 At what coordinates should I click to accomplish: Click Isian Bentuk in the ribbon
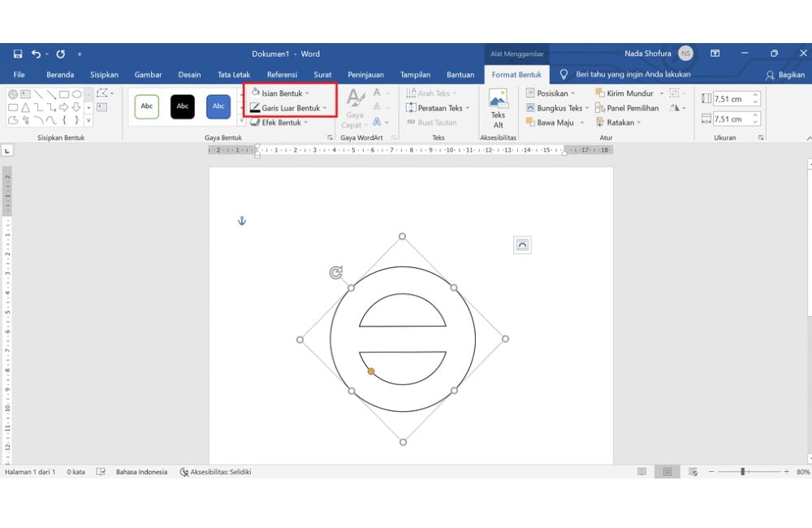[x=279, y=93]
